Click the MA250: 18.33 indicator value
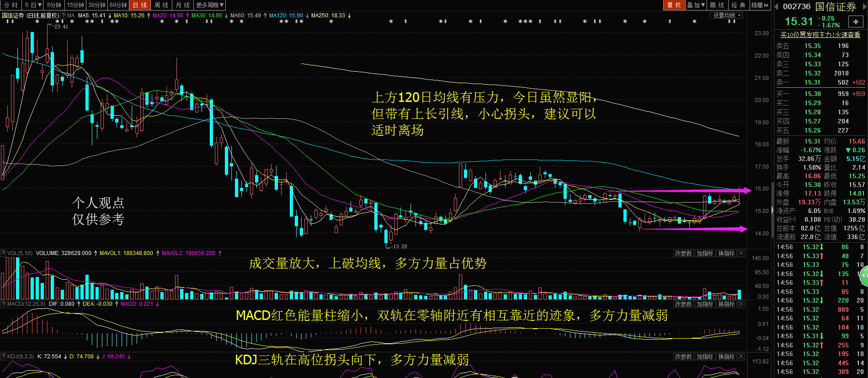Screen dimensions: 868x378 pos(328,16)
